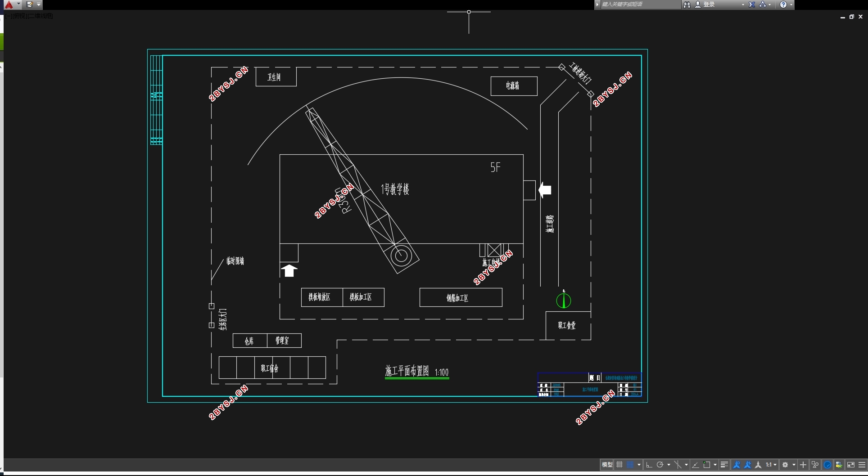Click the annotation monitor plus icon
868x476 pixels.
803,465
